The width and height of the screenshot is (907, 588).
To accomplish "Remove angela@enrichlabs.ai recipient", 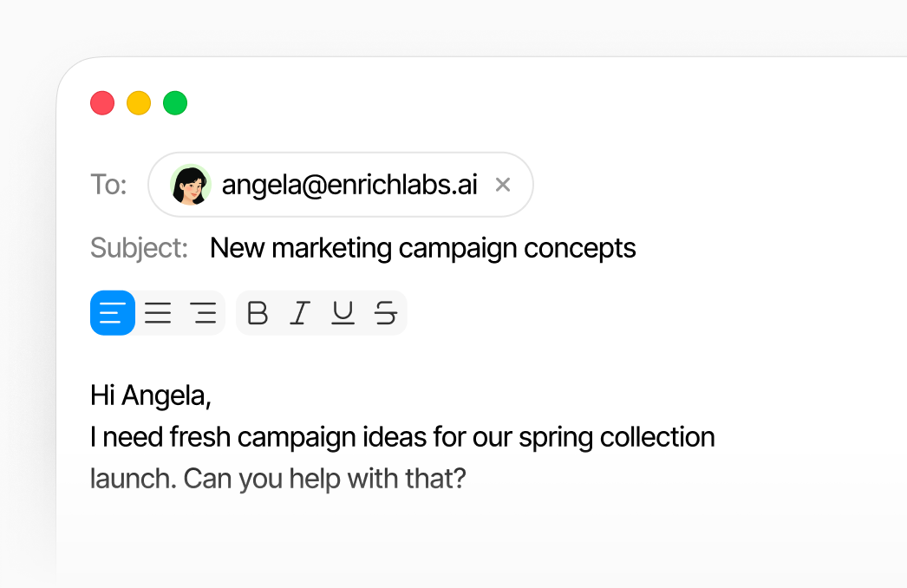I will click(502, 185).
